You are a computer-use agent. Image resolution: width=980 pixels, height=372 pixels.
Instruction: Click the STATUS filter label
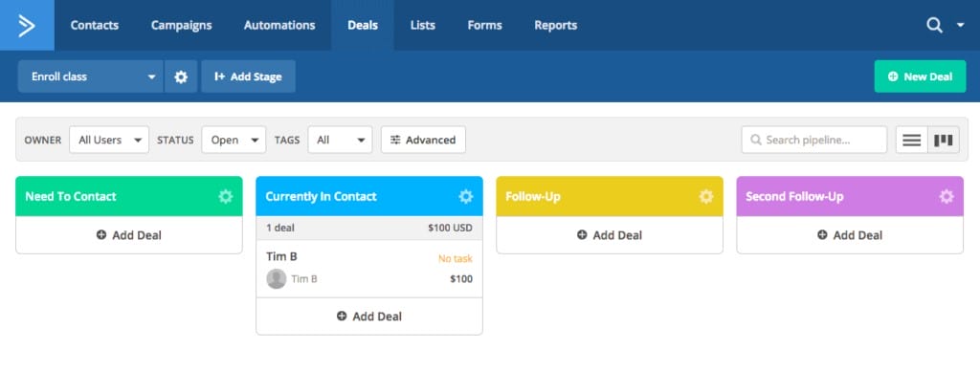coord(175,140)
